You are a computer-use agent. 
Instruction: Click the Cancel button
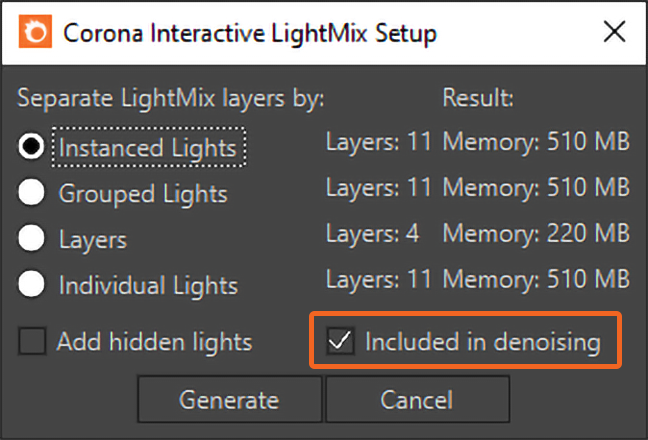417,399
